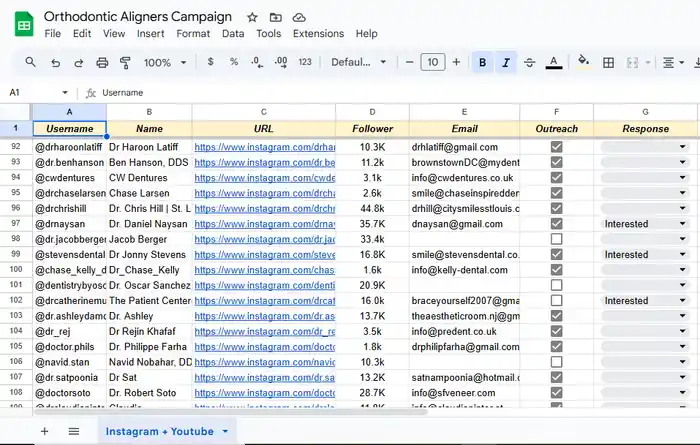The width and height of the screenshot is (700, 445).
Task: Check Outreach box for Navid Nobahar row
Action: [556, 362]
